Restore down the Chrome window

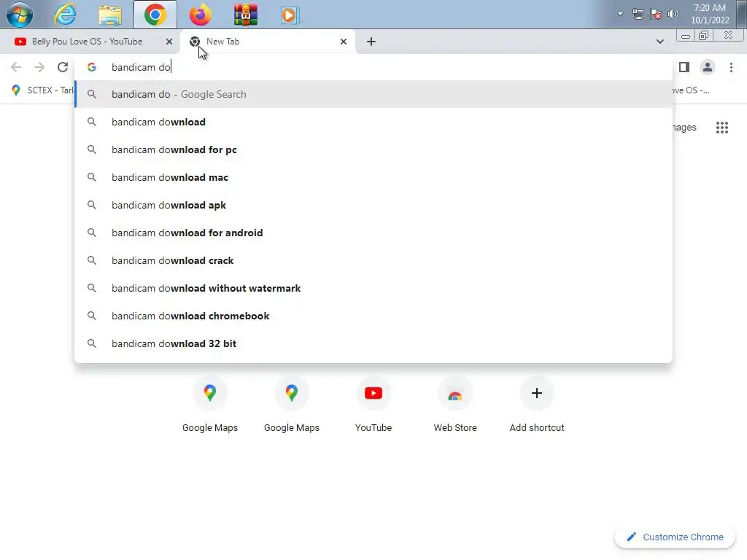click(x=704, y=35)
